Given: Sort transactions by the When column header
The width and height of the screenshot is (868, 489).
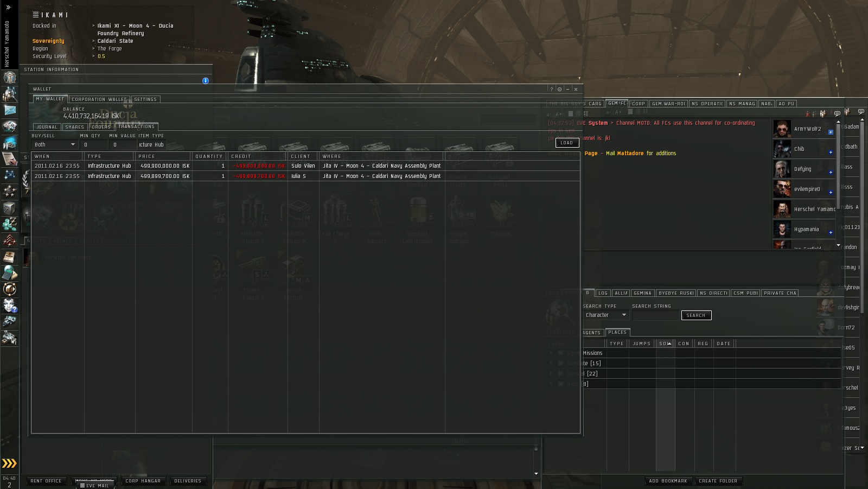Looking at the screenshot, I should click(x=58, y=156).
